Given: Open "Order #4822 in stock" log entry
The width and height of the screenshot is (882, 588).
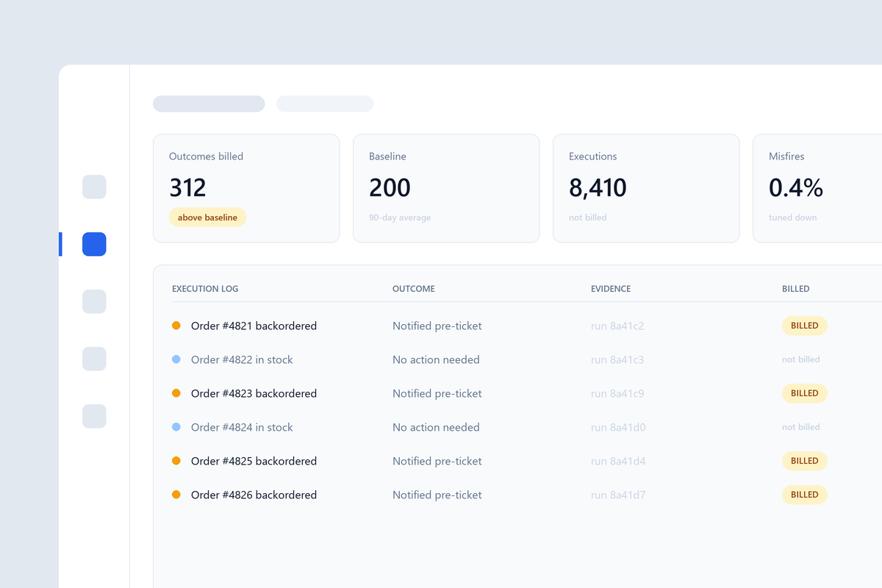Looking at the screenshot, I should click(x=242, y=359).
